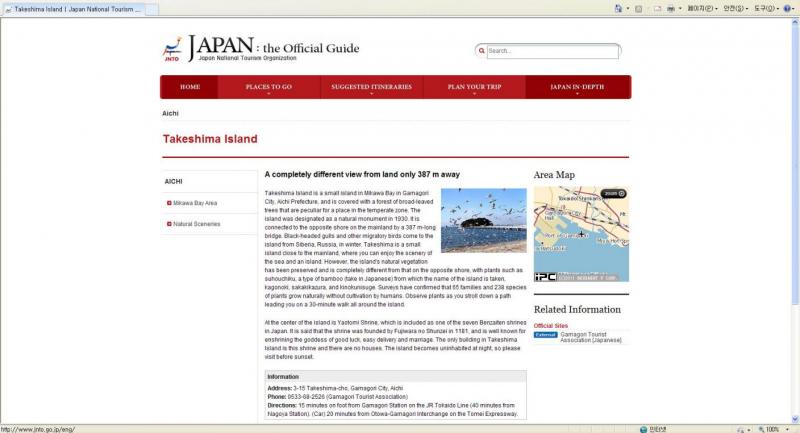800x433 pixels.
Task: Click the Takeshima Island seagull photo
Action: (x=483, y=220)
